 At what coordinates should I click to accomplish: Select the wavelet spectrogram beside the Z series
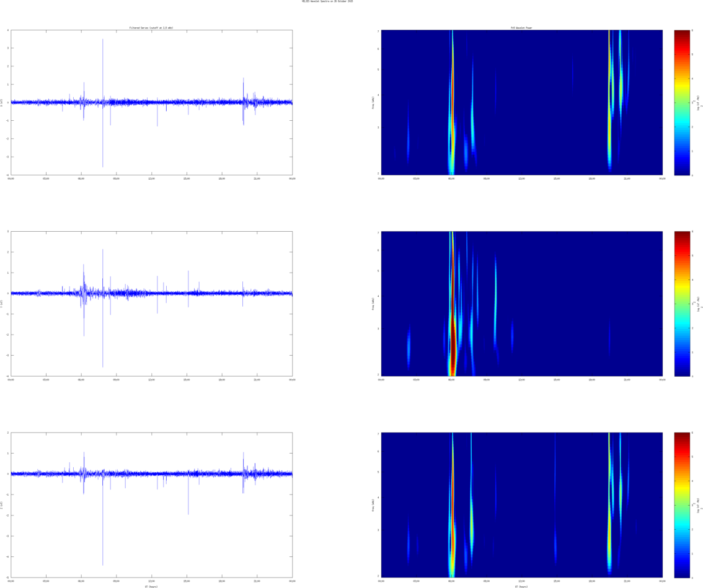pyautogui.click(x=522, y=505)
